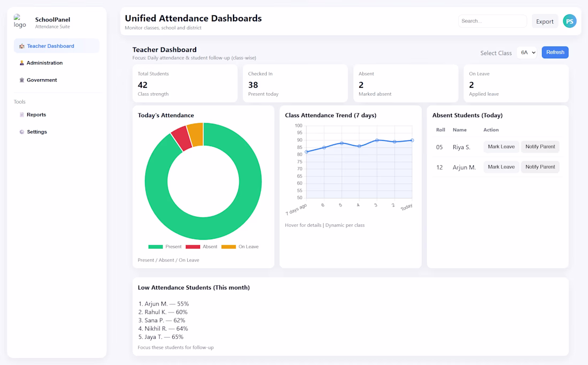Click the Administration sidebar icon

click(22, 63)
